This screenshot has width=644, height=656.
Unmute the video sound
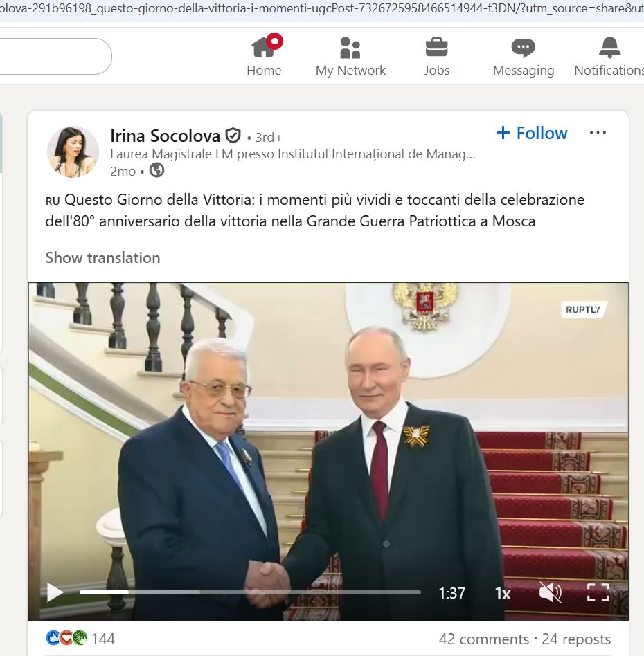tap(550, 592)
